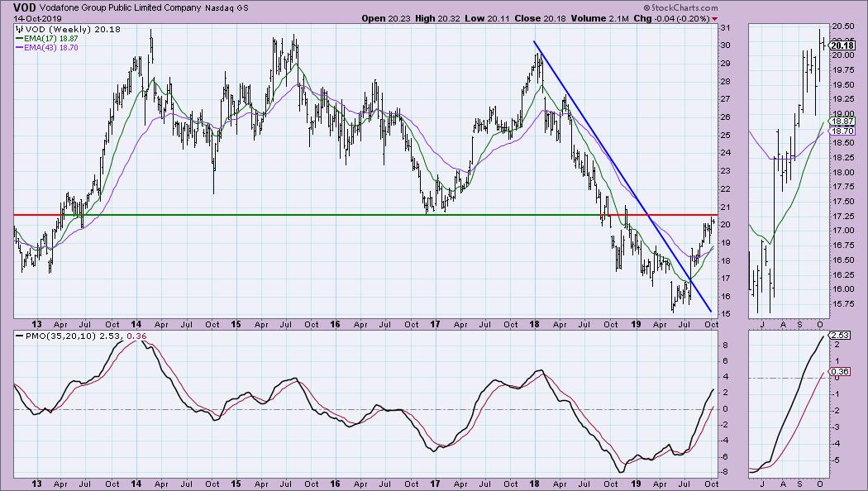Screen dimensions: 868x491
Task: Click the Nasdaq GS exchange label
Action: click(227, 8)
